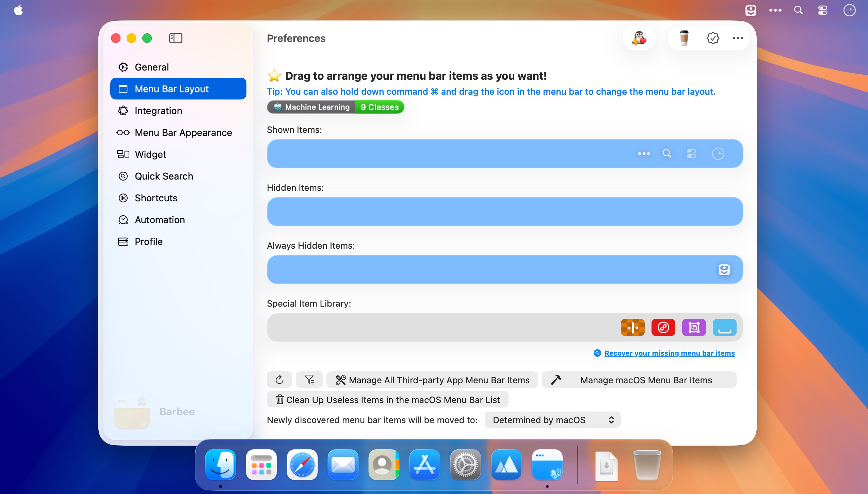The height and width of the screenshot is (494, 868).
Task: Open the Trash in the Dock
Action: point(647,465)
